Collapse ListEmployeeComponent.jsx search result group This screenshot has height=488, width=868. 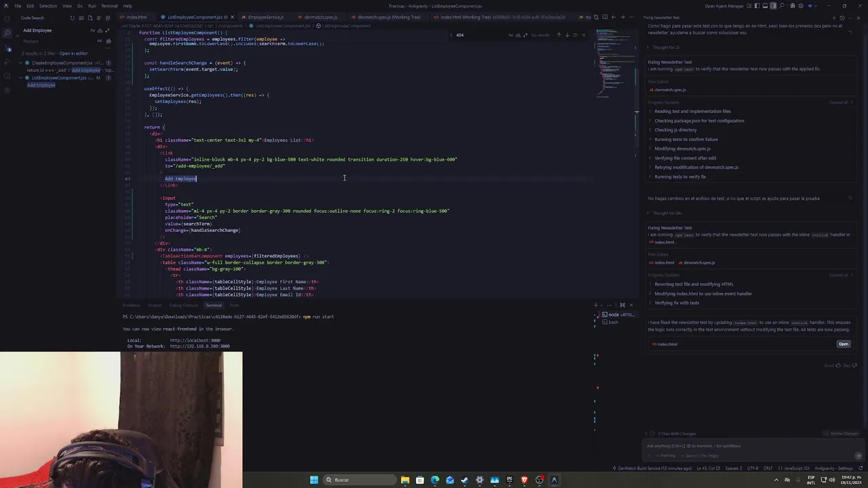21,78
